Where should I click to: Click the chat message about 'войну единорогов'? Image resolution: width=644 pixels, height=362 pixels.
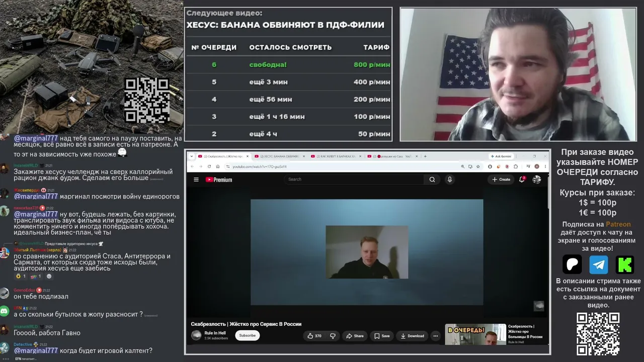pyautogui.click(x=97, y=196)
